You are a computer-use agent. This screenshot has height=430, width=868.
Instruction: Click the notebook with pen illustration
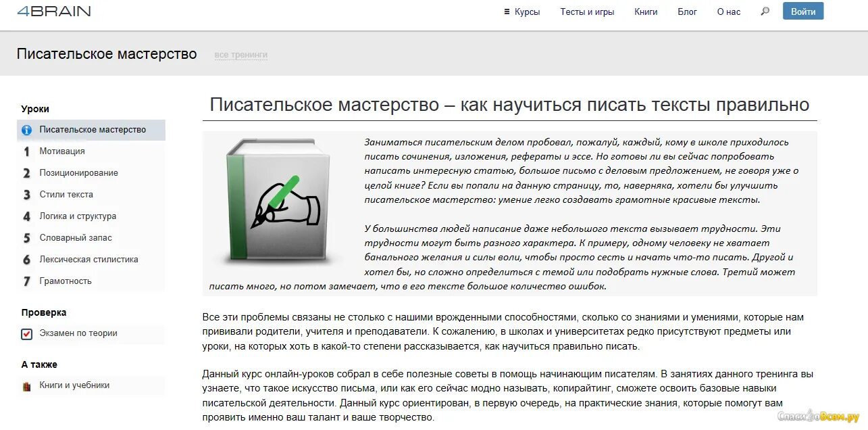point(280,204)
